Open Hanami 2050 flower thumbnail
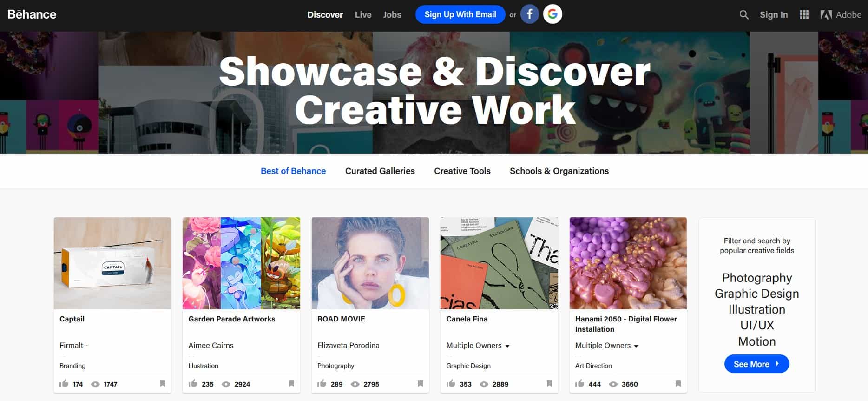The image size is (868, 401). coord(628,263)
